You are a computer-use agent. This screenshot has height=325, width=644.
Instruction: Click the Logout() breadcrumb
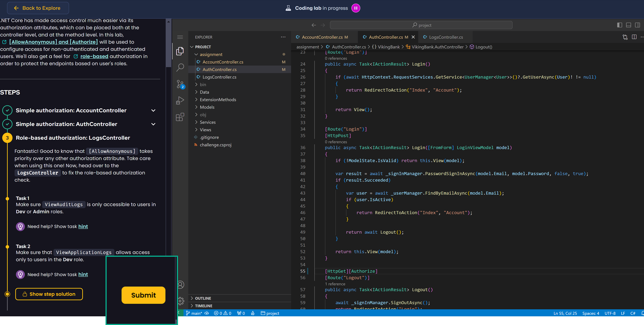click(x=481, y=47)
